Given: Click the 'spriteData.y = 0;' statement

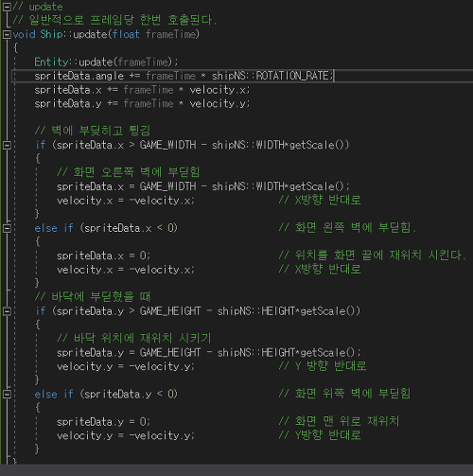Looking at the screenshot, I should [x=103, y=422].
